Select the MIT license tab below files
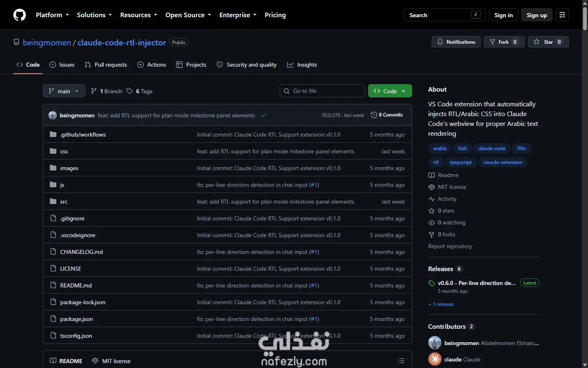588x368 pixels. (111, 361)
